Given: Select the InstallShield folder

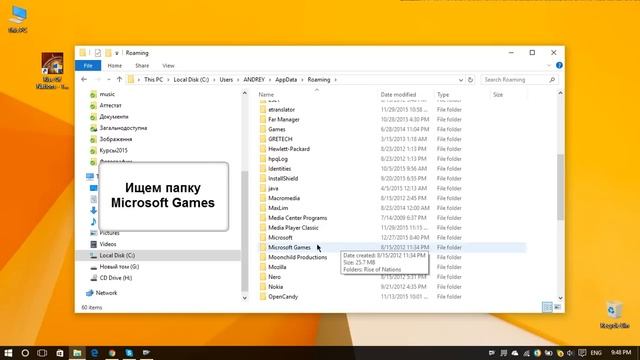Looking at the screenshot, I should [283, 178].
